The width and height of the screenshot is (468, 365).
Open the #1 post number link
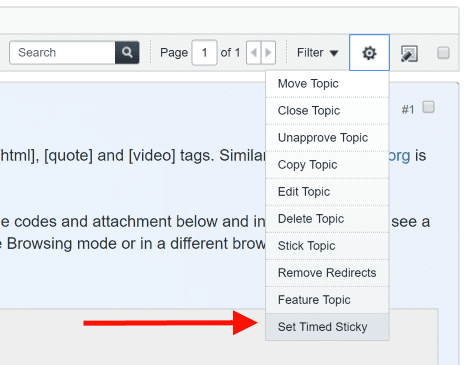point(408,109)
